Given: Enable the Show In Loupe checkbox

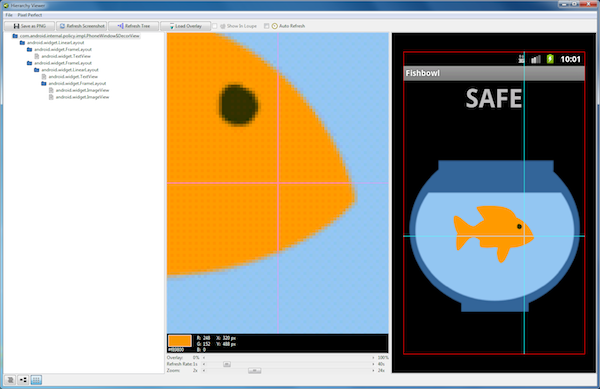Looking at the screenshot, I should click(215, 26).
